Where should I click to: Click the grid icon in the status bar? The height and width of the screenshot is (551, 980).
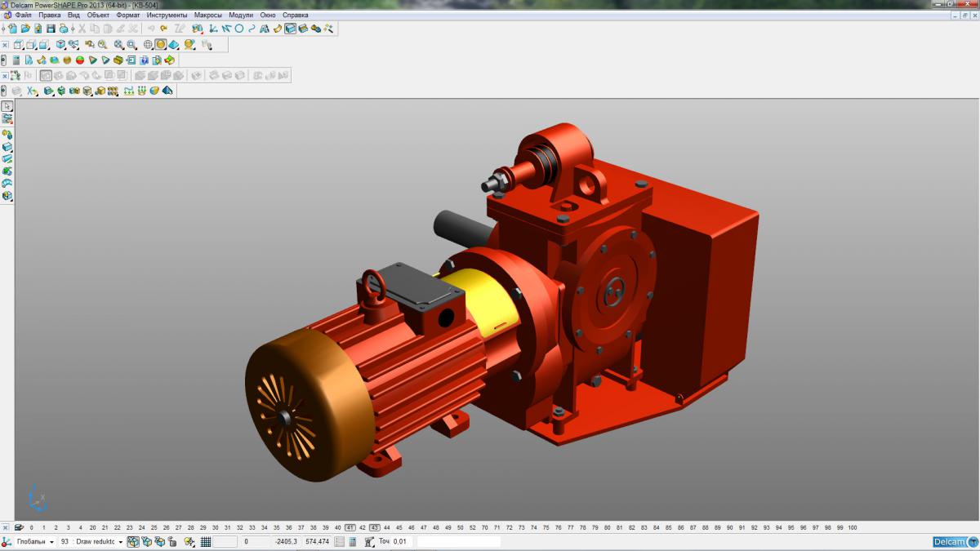point(206,541)
